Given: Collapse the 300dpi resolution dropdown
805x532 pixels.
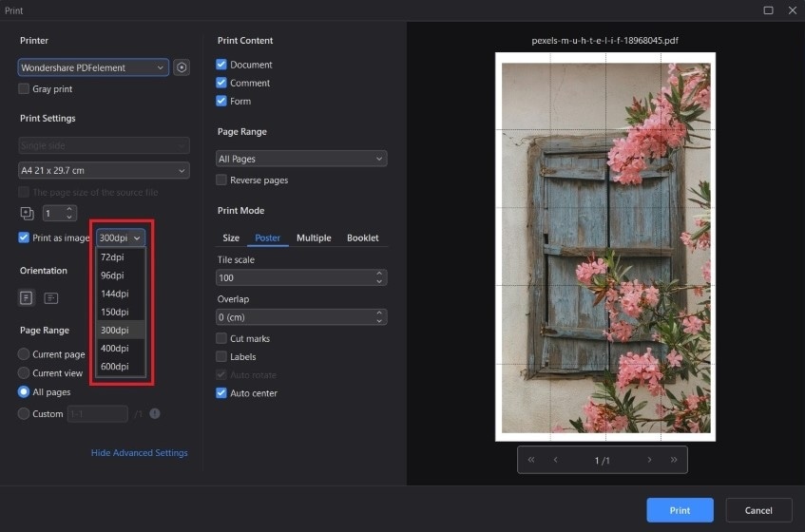Looking at the screenshot, I should point(121,237).
